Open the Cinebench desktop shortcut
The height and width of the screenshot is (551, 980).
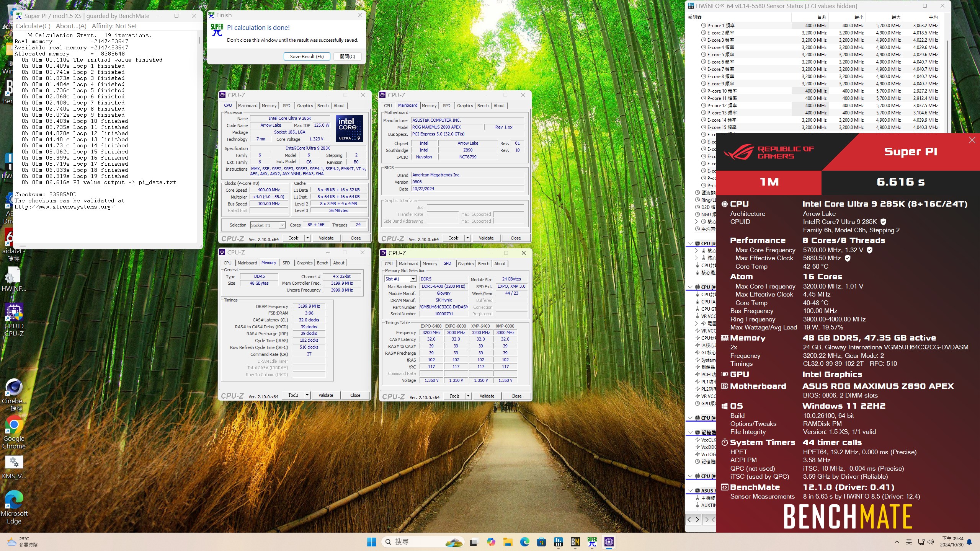pos(14,395)
